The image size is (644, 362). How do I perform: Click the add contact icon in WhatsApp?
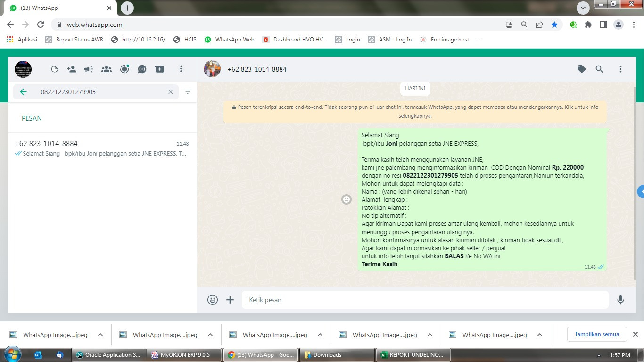pos(72,69)
